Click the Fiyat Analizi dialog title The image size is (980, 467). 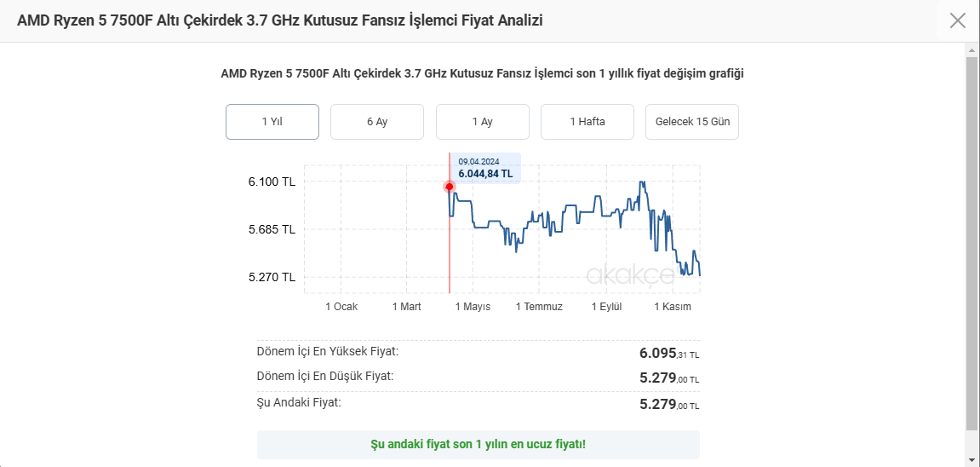[x=280, y=20]
